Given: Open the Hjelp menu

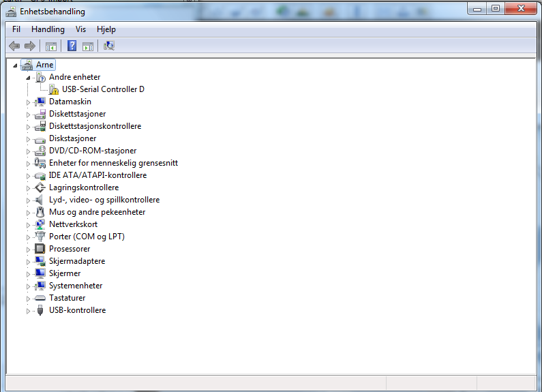Looking at the screenshot, I should pyautogui.click(x=106, y=29).
